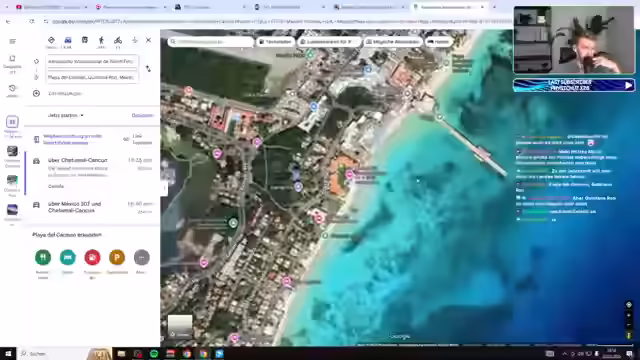The height and width of the screenshot is (360, 640).
Task: Open the Tankstellen filter chip
Action: coord(276,42)
